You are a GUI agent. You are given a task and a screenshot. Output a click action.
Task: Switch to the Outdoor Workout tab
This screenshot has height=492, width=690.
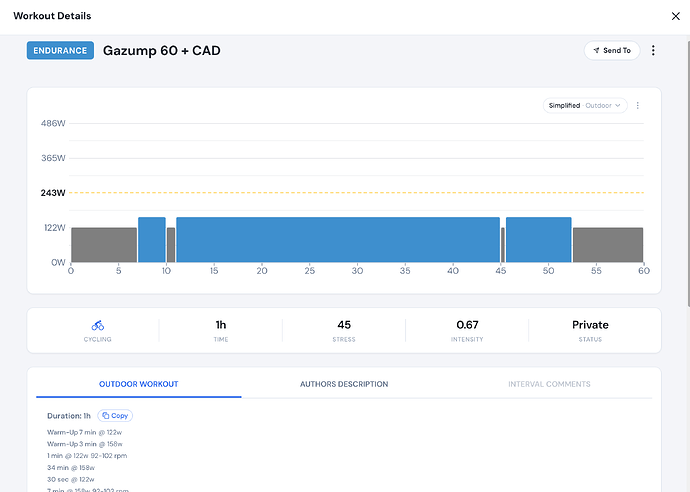139,384
